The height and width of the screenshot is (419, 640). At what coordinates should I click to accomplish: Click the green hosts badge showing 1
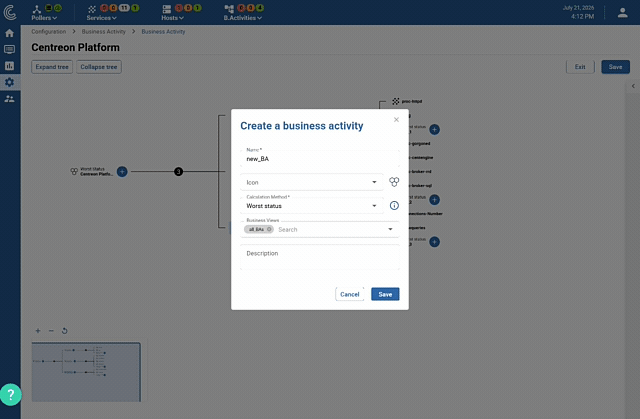tap(198, 8)
